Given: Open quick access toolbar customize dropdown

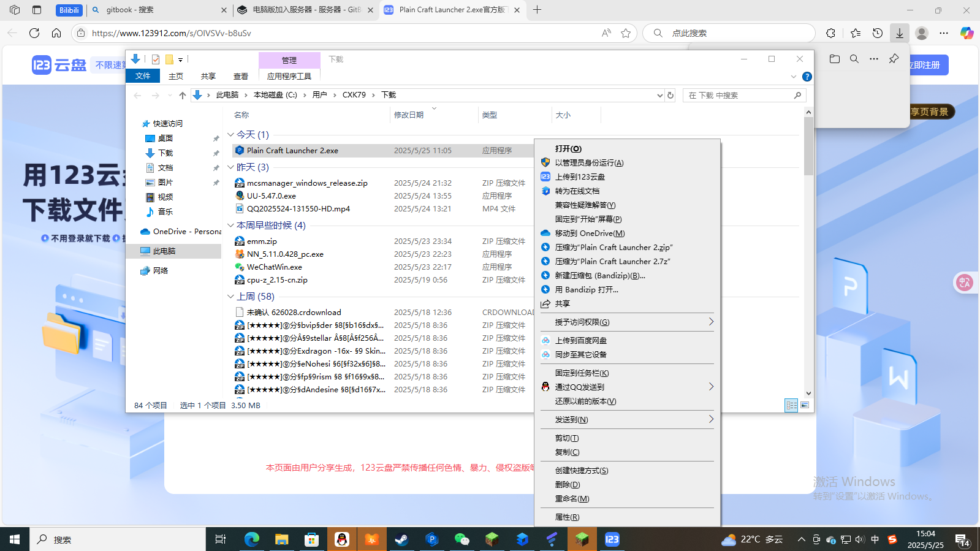Looking at the screenshot, I should [180, 59].
